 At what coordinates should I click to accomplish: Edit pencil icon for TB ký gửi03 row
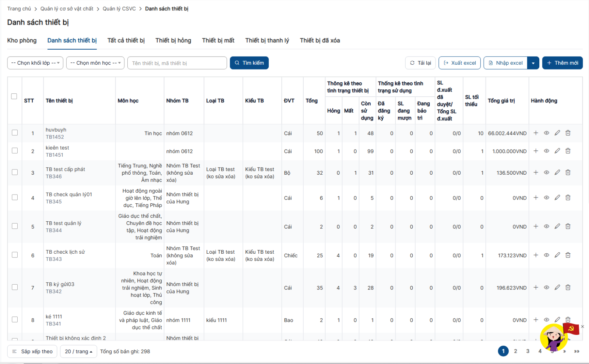pos(557,288)
